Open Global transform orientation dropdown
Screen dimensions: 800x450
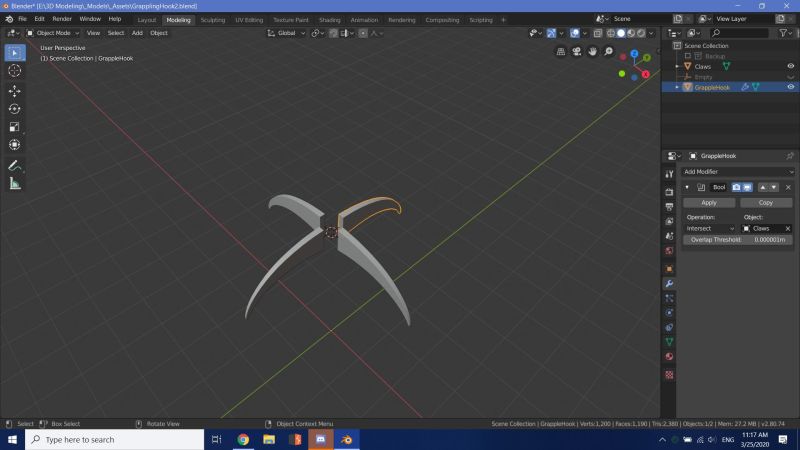[x=286, y=33]
